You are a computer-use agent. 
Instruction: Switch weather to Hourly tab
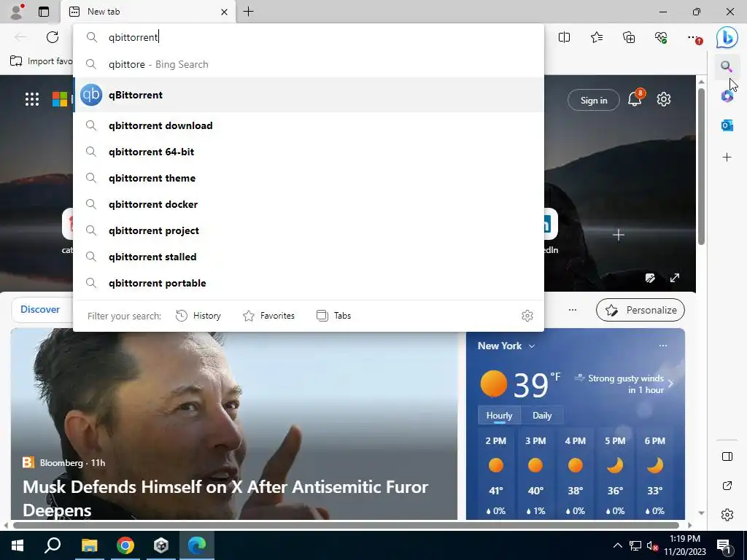click(x=499, y=415)
